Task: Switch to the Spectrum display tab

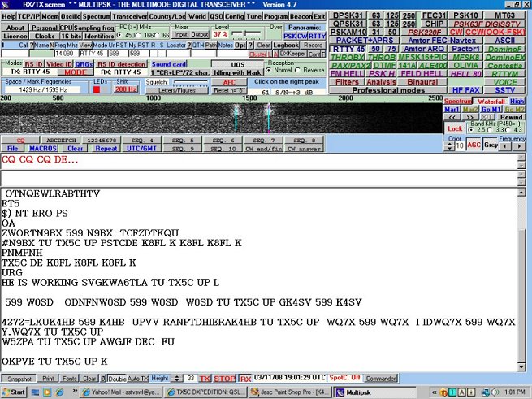Action: click(x=458, y=102)
